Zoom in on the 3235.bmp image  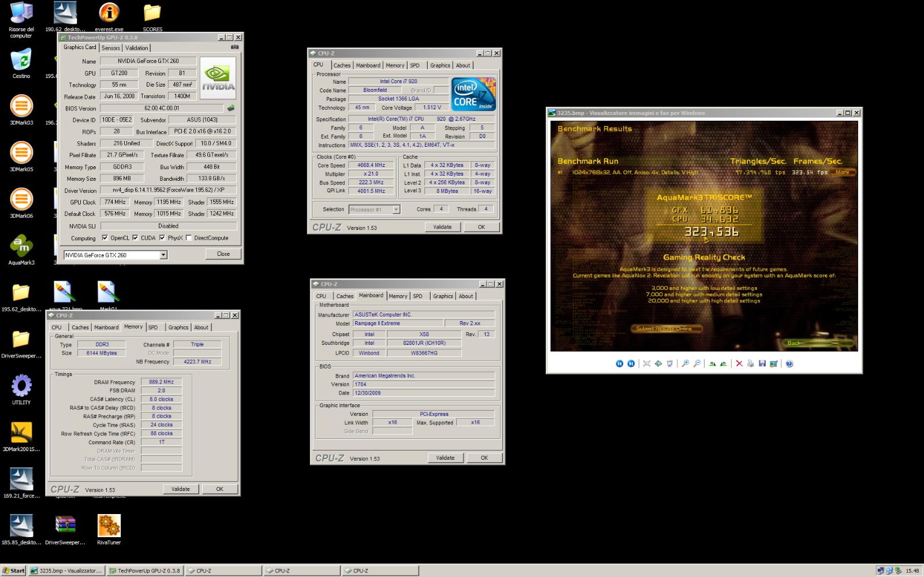point(685,363)
